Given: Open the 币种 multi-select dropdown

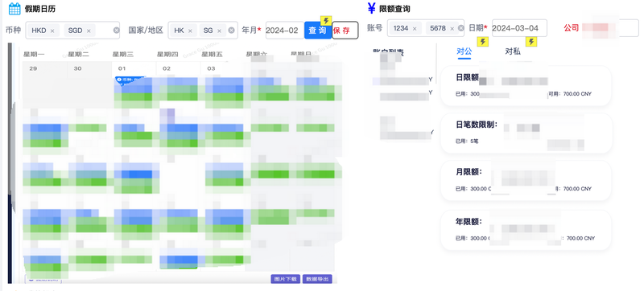Looking at the screenshot, I should pos(72,31).
